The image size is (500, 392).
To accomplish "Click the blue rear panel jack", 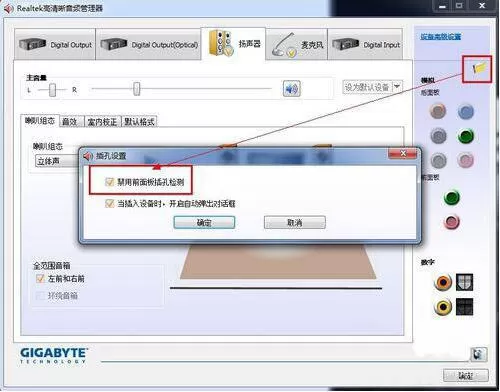I will click(x=466, y=111).
